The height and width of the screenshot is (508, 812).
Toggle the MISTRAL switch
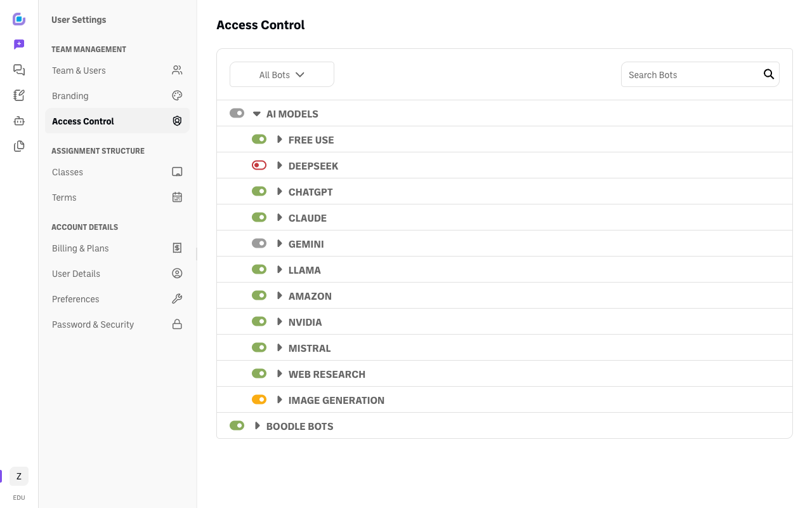click(259, 347)
